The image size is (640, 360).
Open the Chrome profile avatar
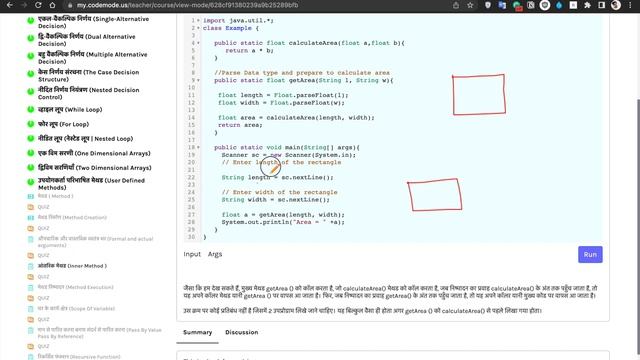(x=616, y=5)
